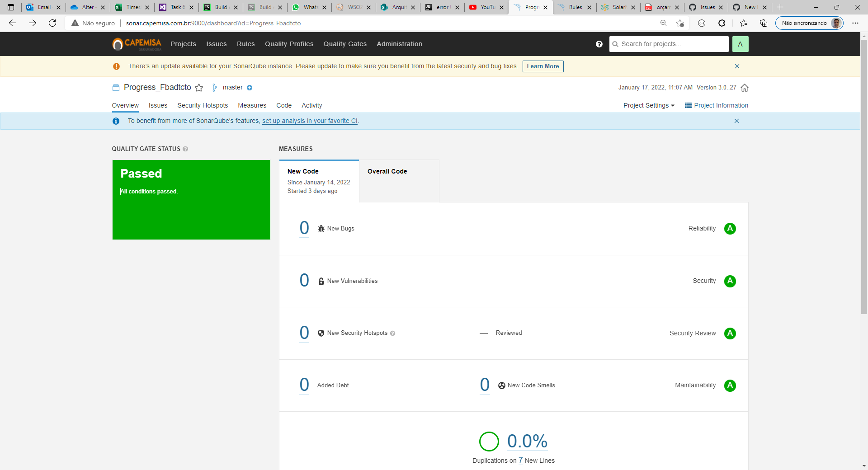This screenshot has height=470, width=868.
Task: Click the user avatar icon
Action: pyautogui.click(x=740, y=44)
